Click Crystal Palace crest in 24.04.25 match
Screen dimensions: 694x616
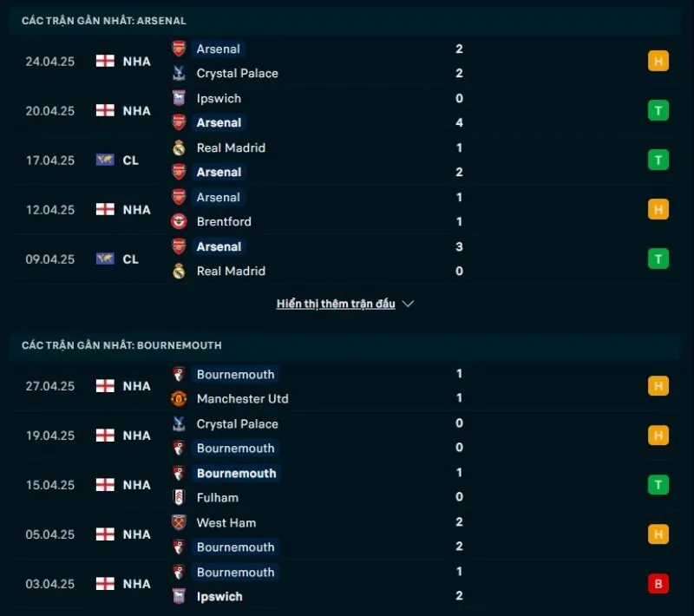[x=179, y=74]
